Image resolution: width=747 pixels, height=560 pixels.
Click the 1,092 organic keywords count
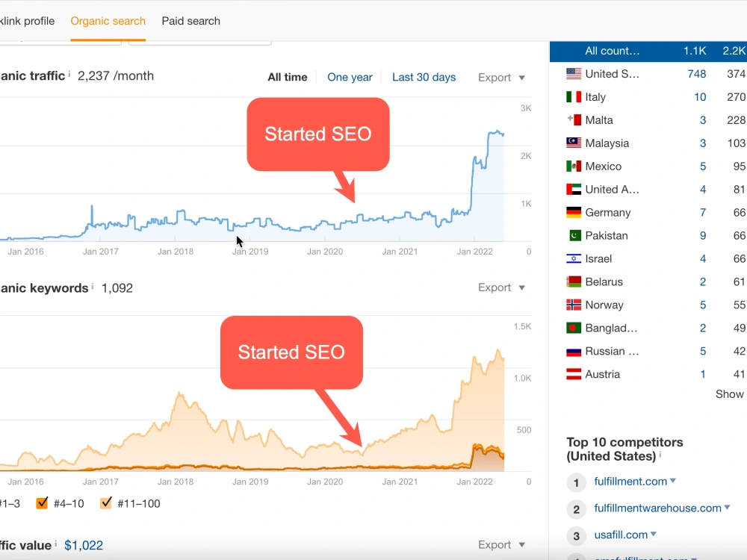pos(117,288)
